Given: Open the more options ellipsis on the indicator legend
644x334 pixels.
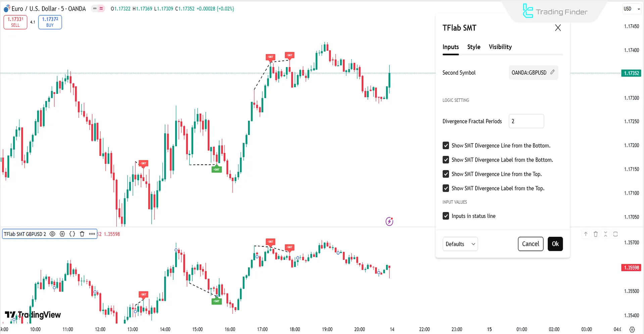Looking at the screenshot, I should click(92, 234).
